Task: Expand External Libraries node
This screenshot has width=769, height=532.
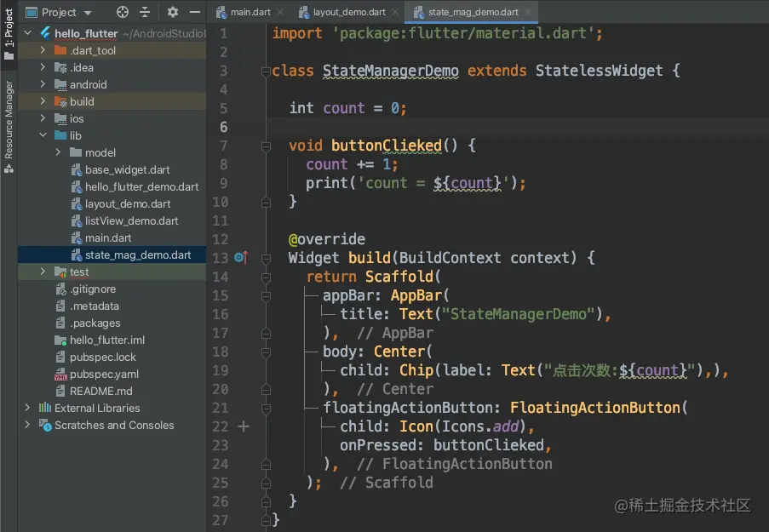Action: coord(27,408)
